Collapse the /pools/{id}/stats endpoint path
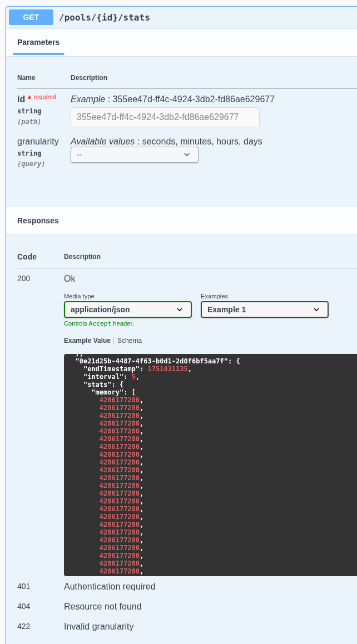Screen dimensions: 357x644 (105, 17)
